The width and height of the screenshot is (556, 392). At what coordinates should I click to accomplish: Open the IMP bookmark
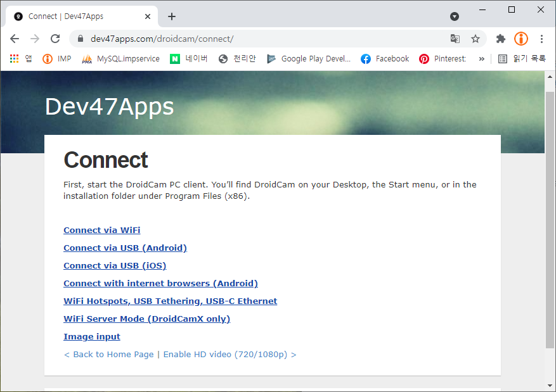pyautogui.click(x=56, y=58)
